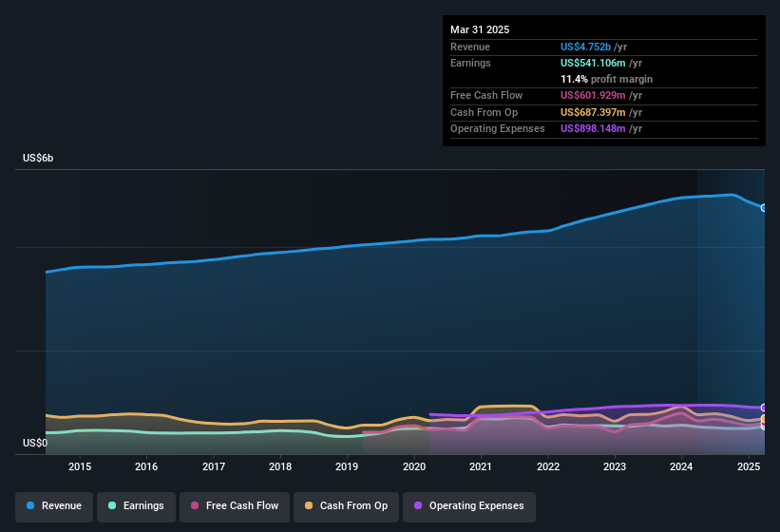Click the Operating Expenses purple endpoint marker

764,408
